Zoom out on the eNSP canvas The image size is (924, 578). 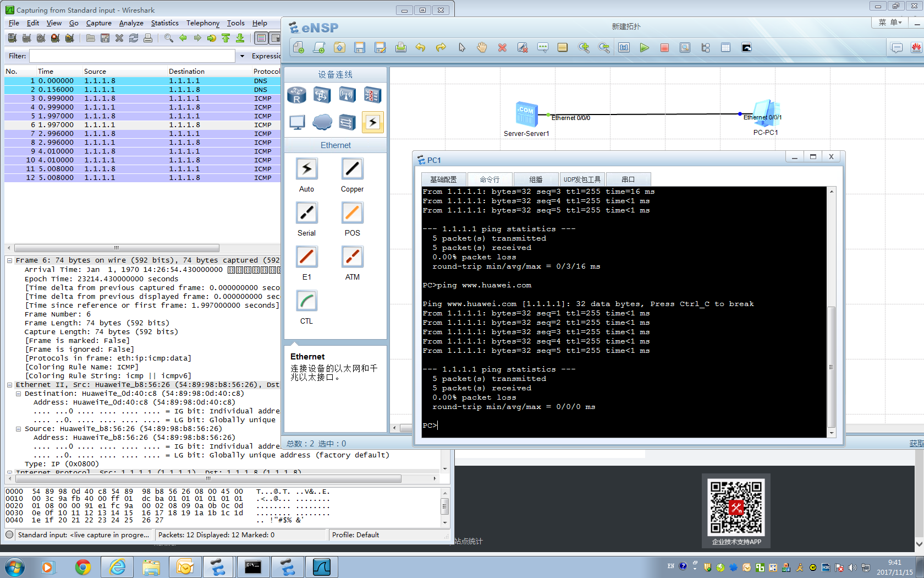click(x=604, y=48)
